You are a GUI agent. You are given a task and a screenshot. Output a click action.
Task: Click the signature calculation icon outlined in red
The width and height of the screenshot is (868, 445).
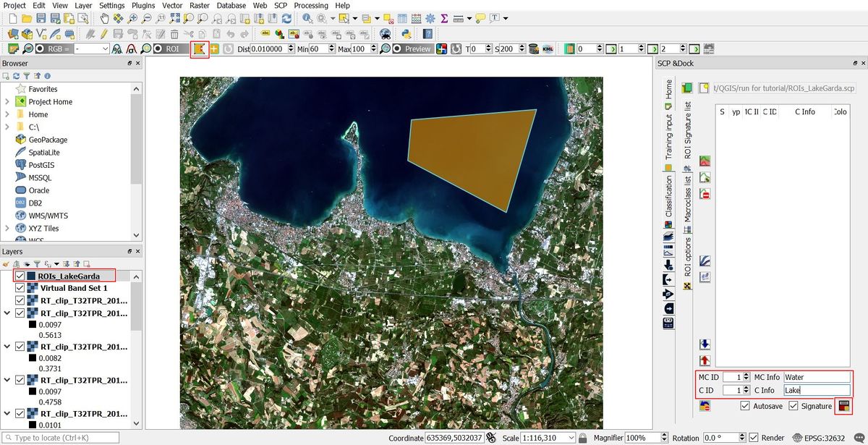click(844, 406)
